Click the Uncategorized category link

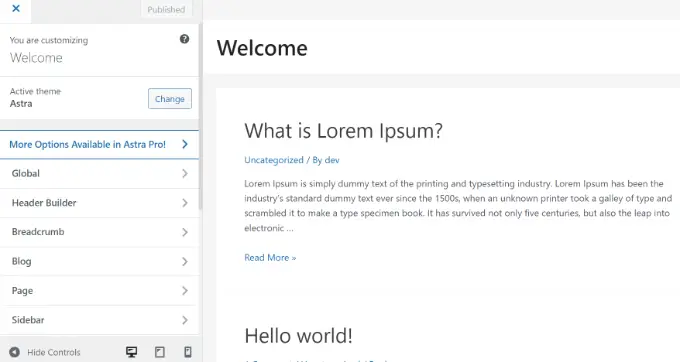pyautogui.click(x=274, y=160)
